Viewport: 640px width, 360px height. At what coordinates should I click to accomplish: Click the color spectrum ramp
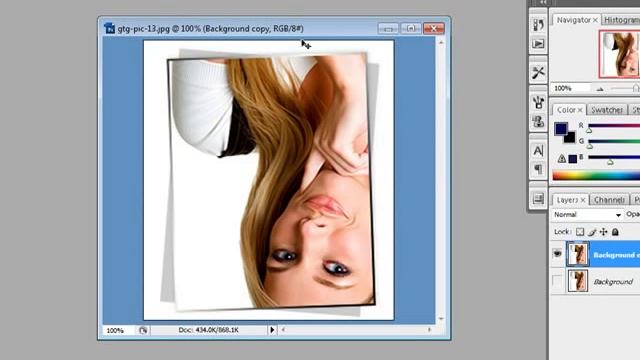pyautogui.click(x=596, y=176)
